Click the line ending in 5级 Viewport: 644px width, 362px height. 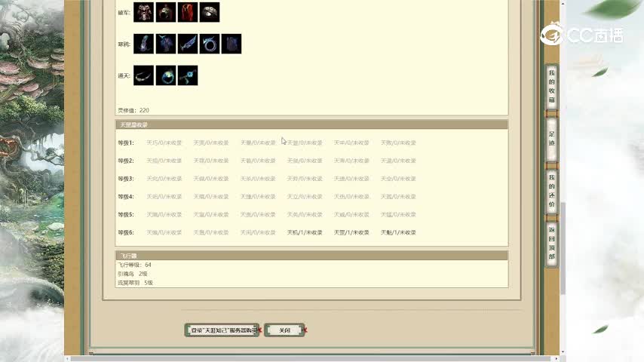click(x=135, y=283)
